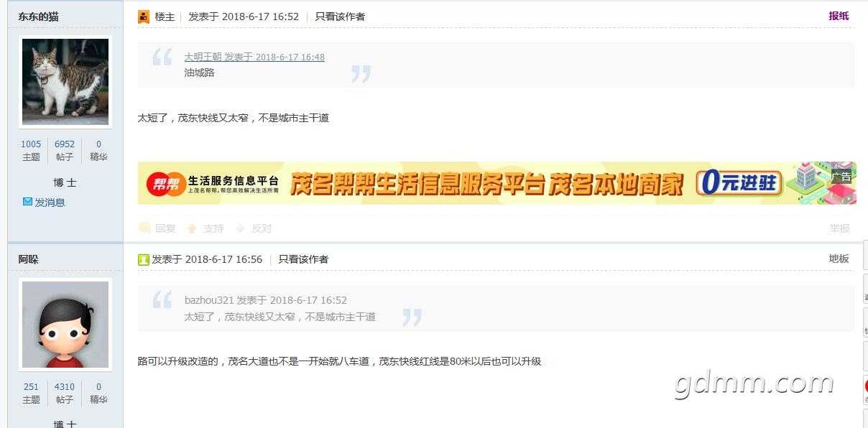This screenshot has height=428, width=868.
Task: Show only 楼主's posts via 只看该作者
Action: point(340,17)
